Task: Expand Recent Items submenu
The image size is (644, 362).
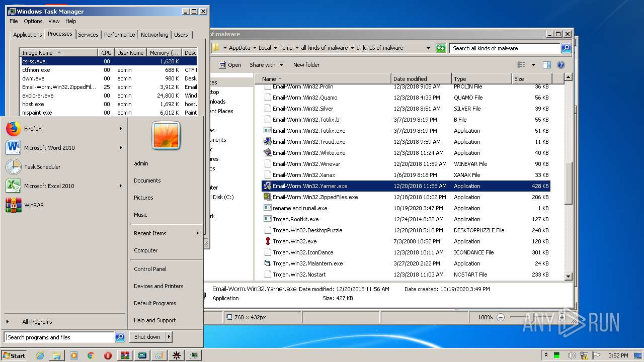Action: coord(197,233)
